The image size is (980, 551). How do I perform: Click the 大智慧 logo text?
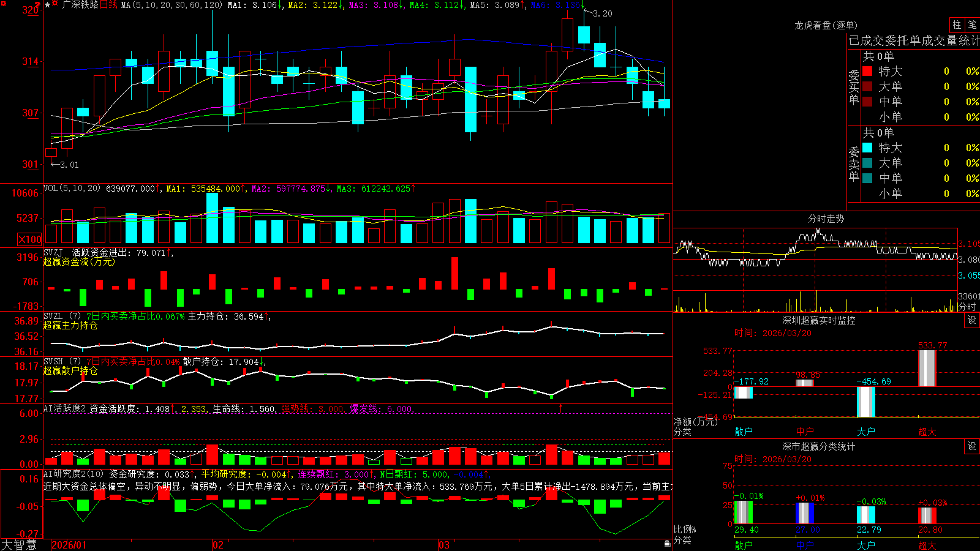[x=19, y=544]
